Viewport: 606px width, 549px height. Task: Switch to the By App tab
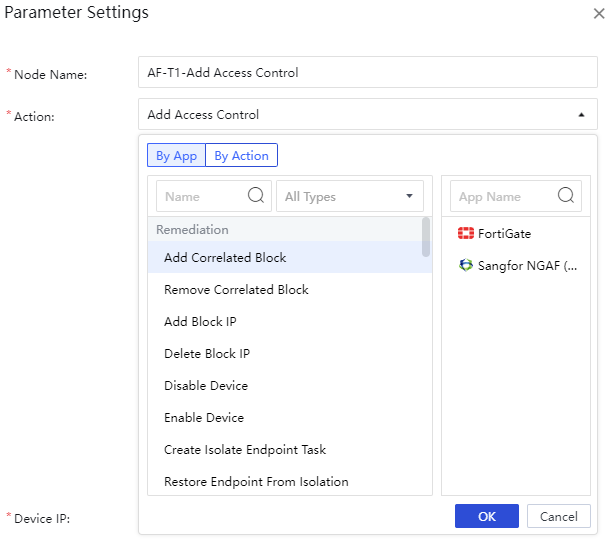(x=176, y=156)
